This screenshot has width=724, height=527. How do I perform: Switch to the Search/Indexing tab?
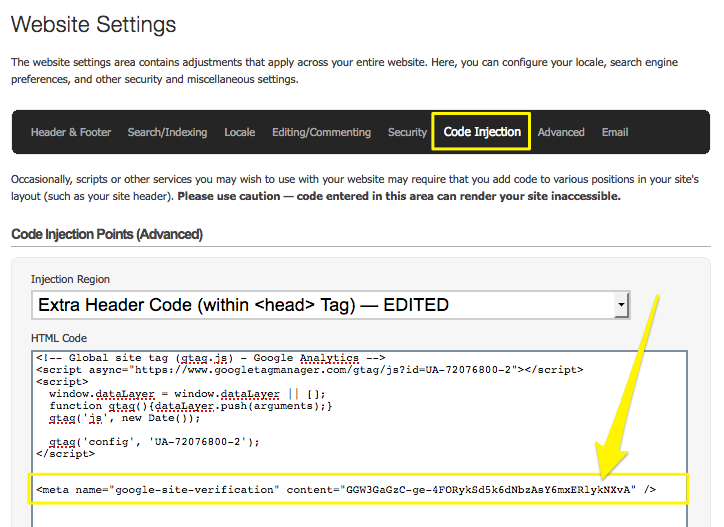tap(167, 132)
